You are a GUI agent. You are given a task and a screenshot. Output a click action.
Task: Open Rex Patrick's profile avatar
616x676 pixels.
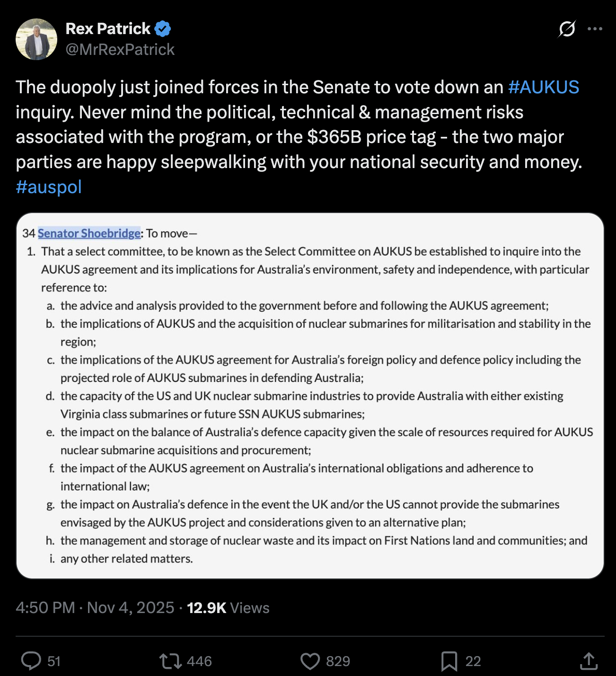pyautogui.click(x=36, y=39)
